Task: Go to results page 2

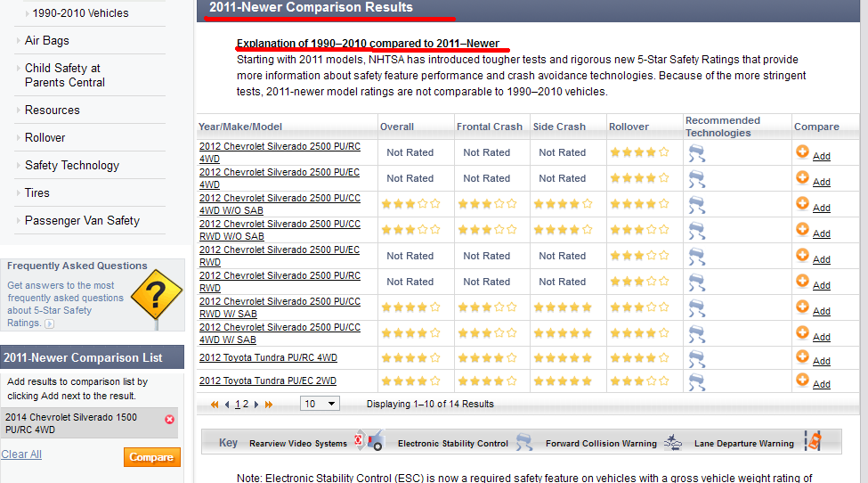Action: click(x=245, y=405)
